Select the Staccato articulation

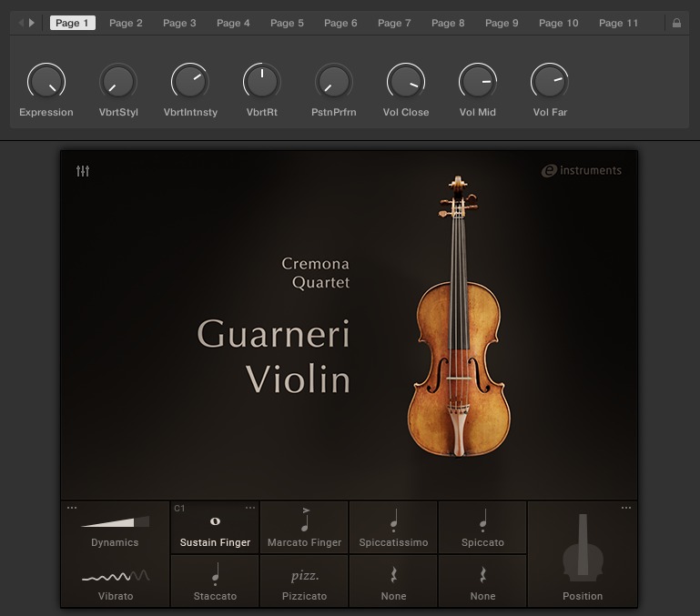pyautogui.click(x=215, y=581)
